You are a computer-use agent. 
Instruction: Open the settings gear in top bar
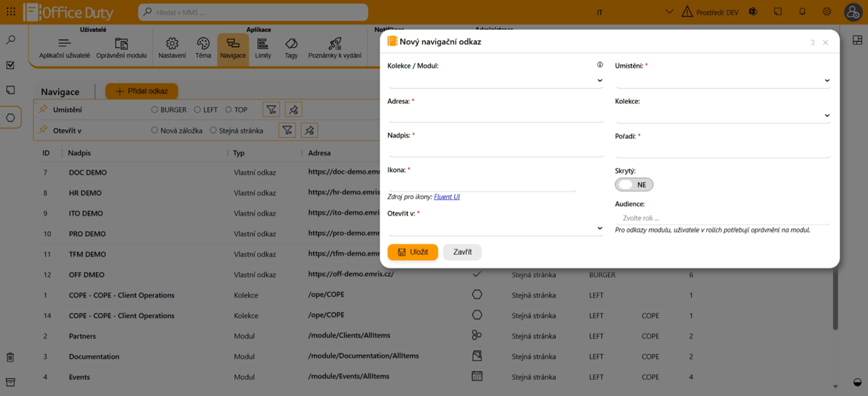827,12
